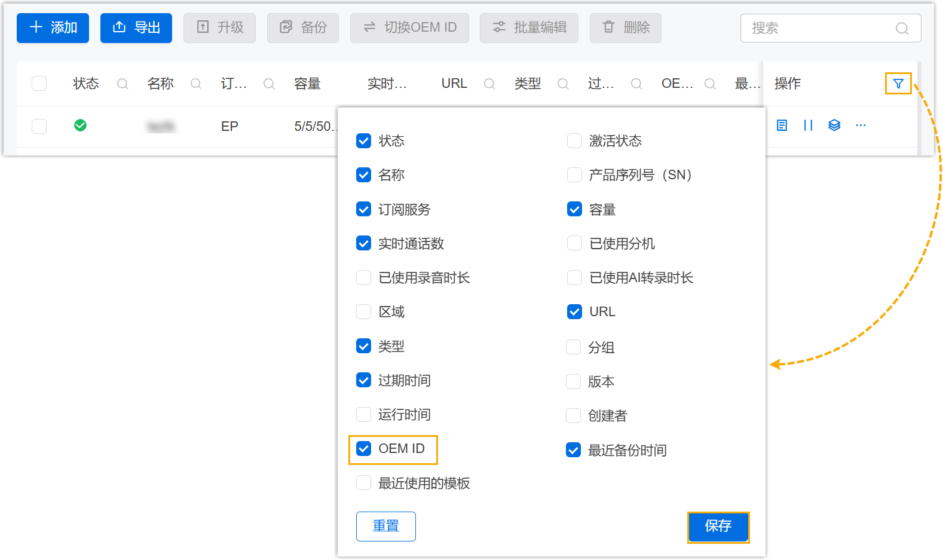Click the search icon next to 状态 column
This screenshot has height=560, width=943.
tap(123, 84)
